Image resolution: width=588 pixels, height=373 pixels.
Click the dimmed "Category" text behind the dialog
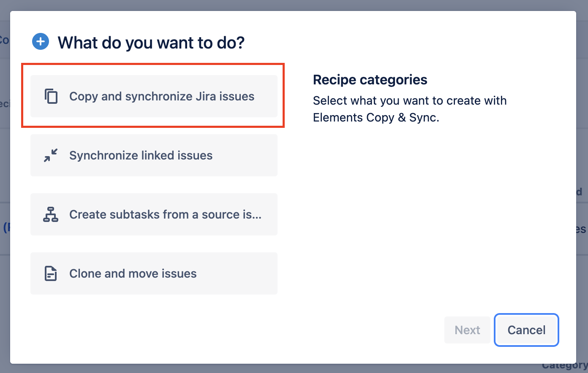(x=564, y=365)
